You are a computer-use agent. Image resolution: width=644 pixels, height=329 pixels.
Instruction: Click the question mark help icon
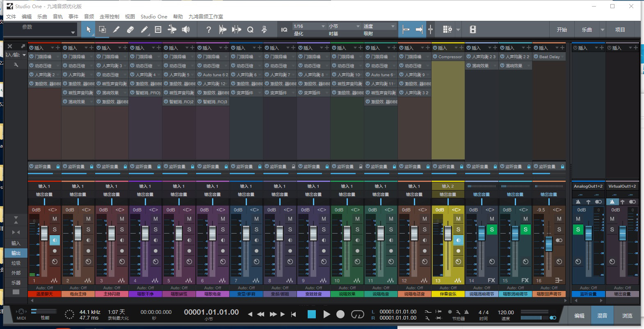pyautogui.click(x=208, y=29)
